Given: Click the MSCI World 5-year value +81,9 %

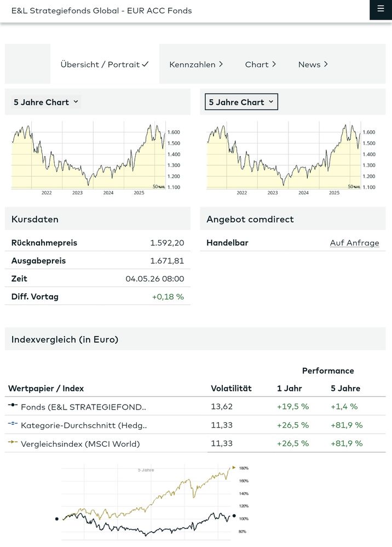Looking at the screenshot, I should tap(347, 444).
